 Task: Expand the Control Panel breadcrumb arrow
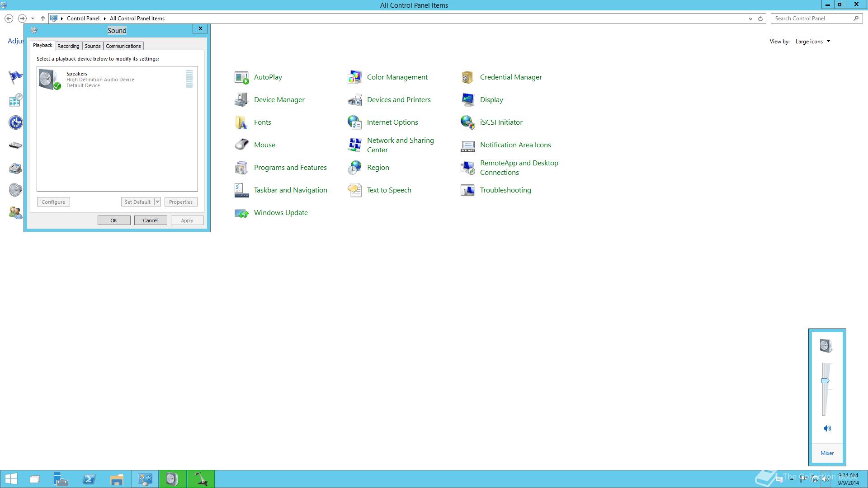click(x=104, y=19)
